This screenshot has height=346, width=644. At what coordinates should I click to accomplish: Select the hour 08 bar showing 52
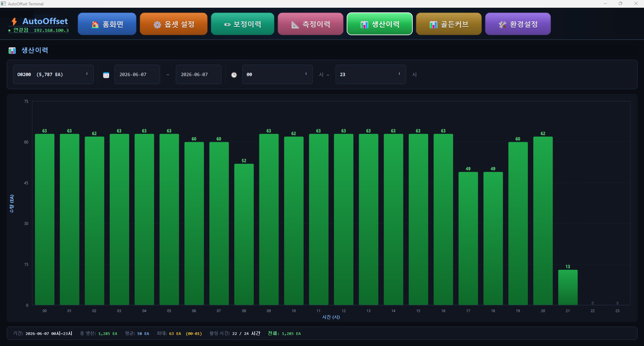[x=244, y=234]
